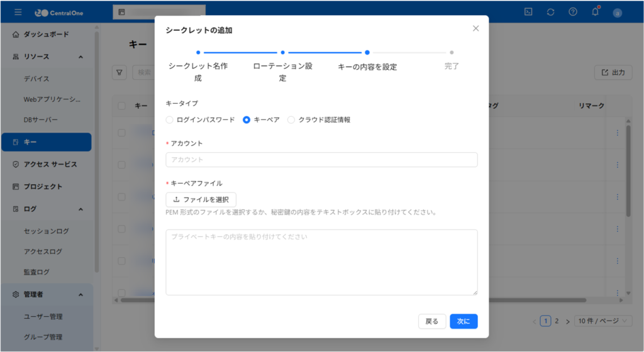Viewport: 644px width, 352px height.
Task: Select the キーペア radio option
Action: pyautogui.click(x=247, y=119)
